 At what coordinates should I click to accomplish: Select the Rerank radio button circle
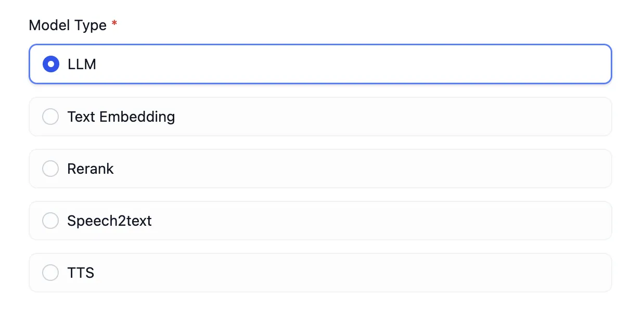[50, 169]
